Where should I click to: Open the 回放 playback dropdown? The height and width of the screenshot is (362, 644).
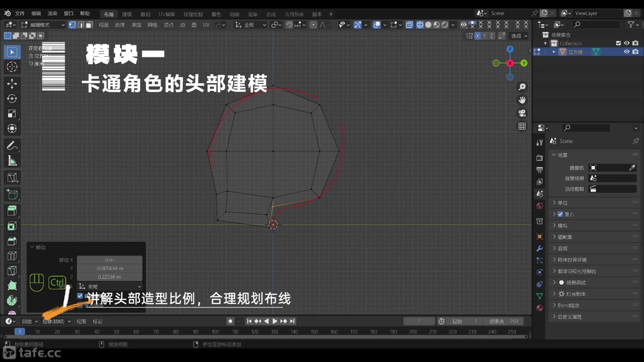pos(30,321)
